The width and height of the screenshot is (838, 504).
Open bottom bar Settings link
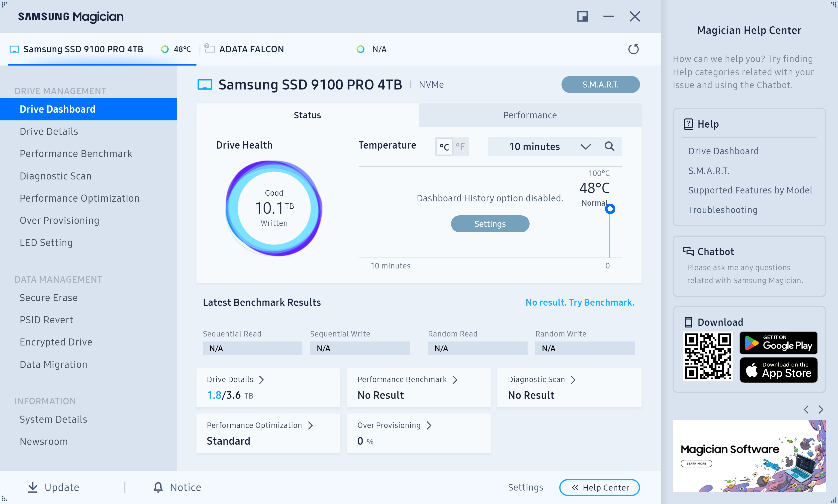(526, 487)
